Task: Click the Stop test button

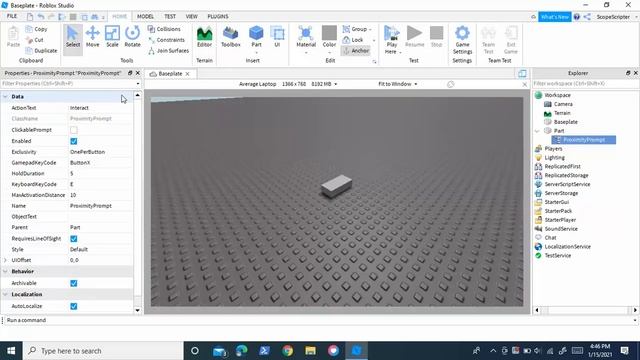Action: pyautogui.click(x=436, y=37)
